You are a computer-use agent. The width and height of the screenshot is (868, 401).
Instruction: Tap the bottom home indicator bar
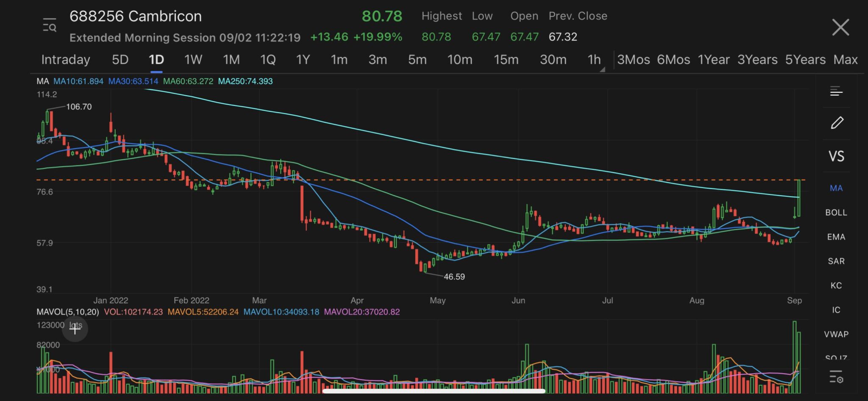tap(434, 391)
